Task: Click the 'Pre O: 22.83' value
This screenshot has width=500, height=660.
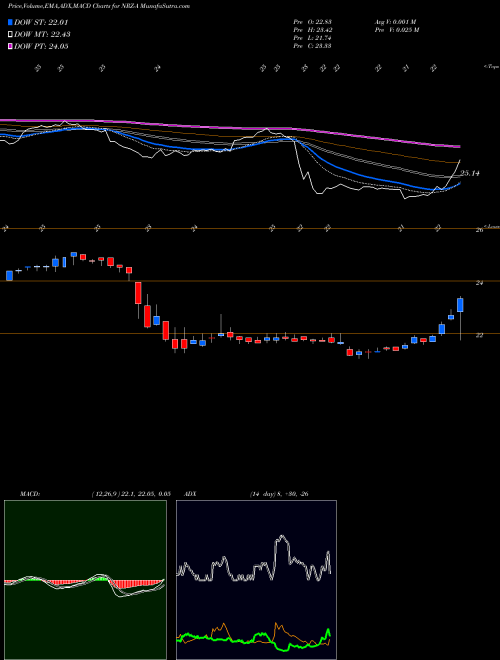Action: (312, 22)
